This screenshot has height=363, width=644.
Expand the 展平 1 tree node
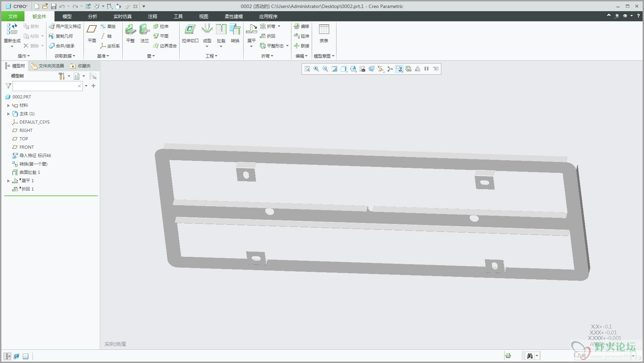tap(8, 181)
